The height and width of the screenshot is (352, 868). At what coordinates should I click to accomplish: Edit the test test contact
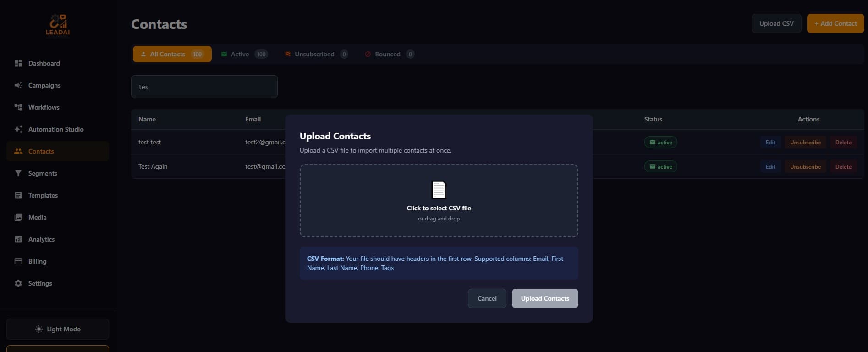tap(770, 143)
